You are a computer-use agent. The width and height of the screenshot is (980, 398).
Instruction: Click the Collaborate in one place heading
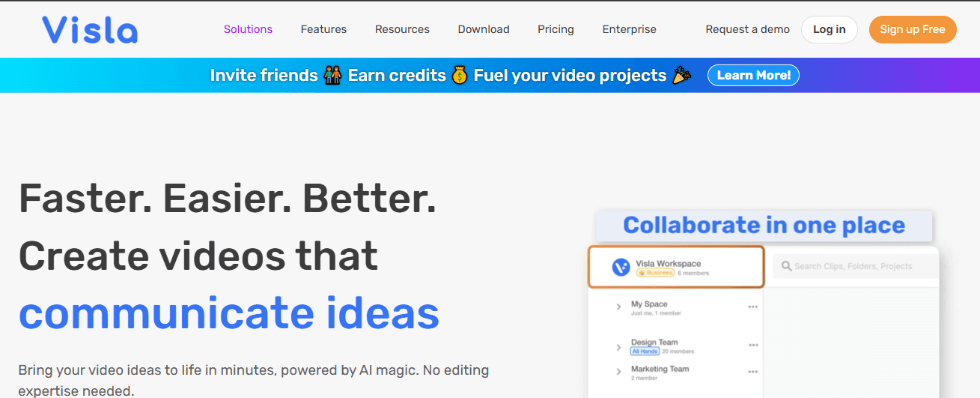click(764, 225)
